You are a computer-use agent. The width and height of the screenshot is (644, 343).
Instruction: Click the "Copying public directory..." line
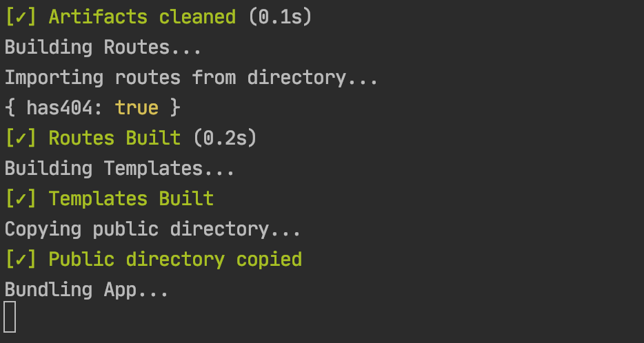[152, 229]
